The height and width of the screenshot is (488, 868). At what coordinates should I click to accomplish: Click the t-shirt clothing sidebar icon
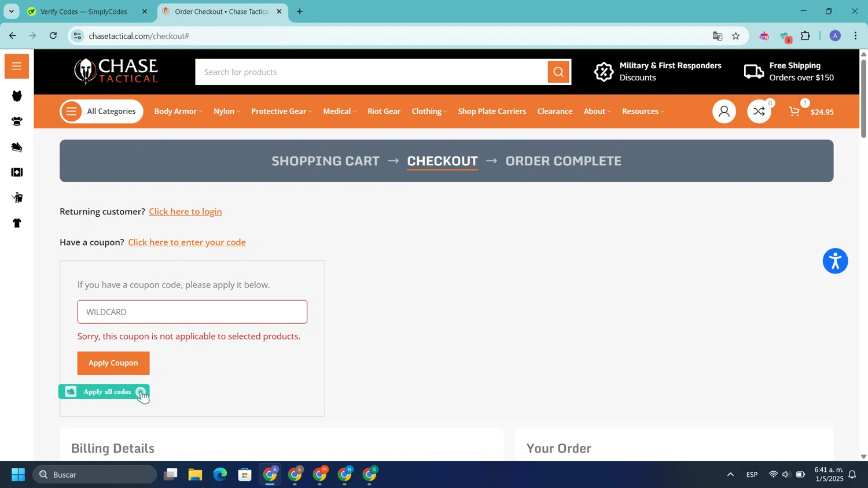click(x=17, y=223)
